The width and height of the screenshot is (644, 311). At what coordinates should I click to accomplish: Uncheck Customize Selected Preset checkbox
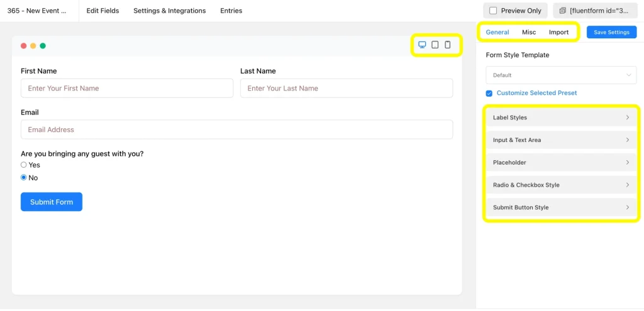click(489, 93)
